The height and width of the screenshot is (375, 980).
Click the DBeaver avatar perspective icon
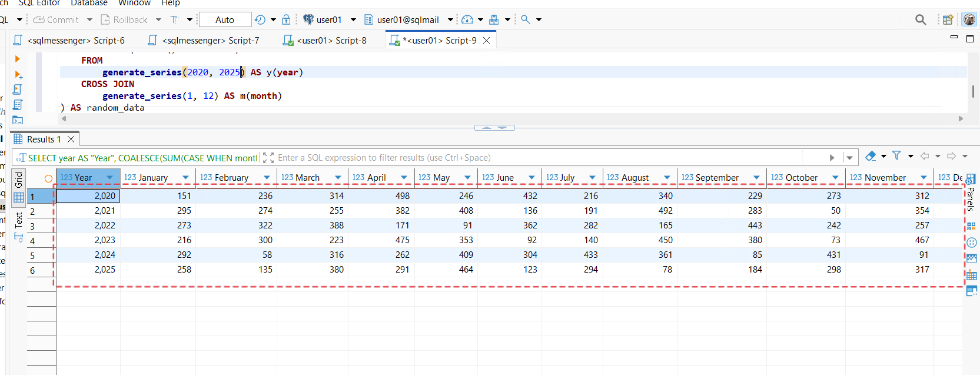[x=969, y=19]
